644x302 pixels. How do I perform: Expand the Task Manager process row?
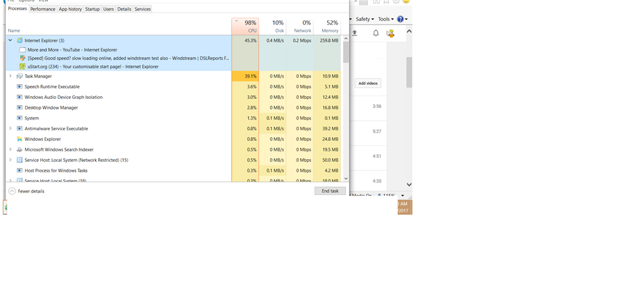(x=10, y=76)
